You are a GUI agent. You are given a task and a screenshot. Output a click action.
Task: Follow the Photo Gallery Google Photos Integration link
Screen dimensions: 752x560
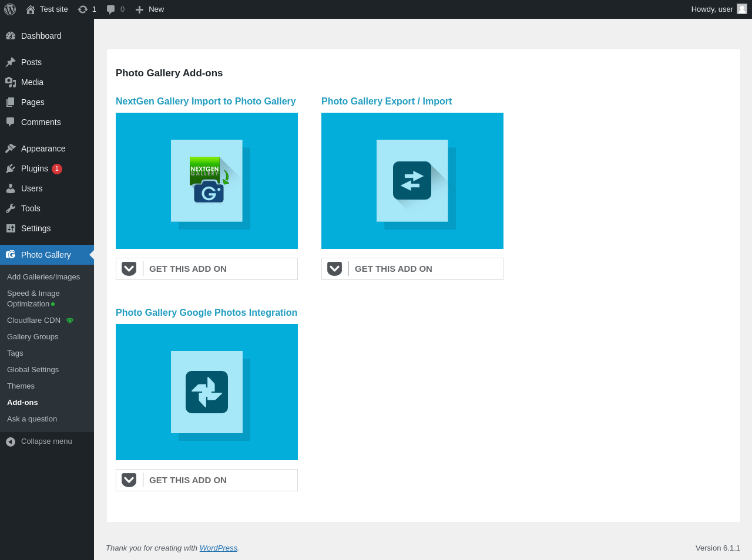pyautogui.click(x=206, y=312)
